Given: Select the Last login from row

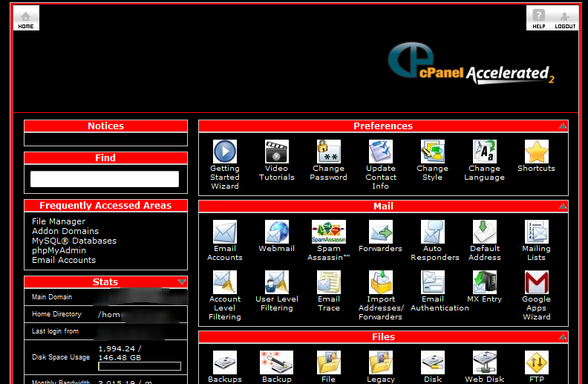Looking at the screenshot, I should tap(105, 331).
